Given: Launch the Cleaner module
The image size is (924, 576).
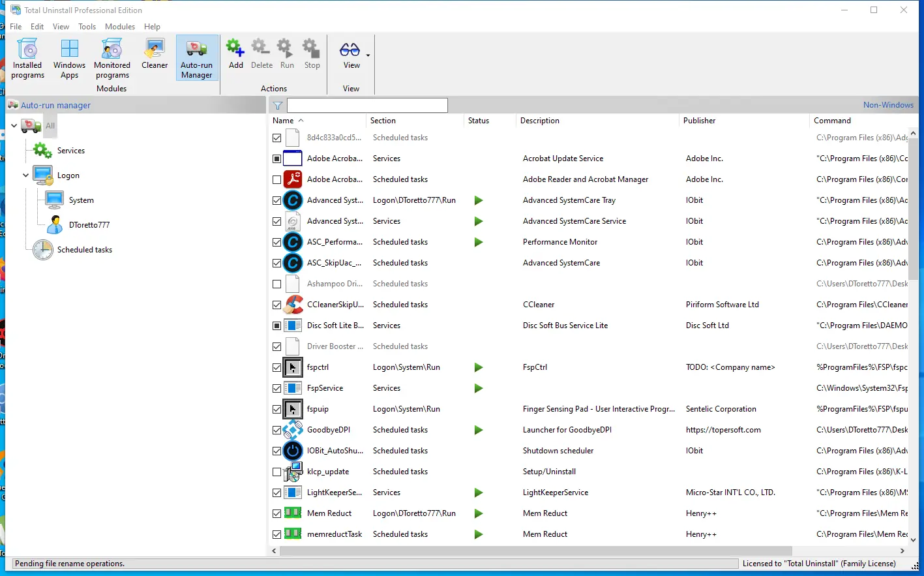Looking at the screenshot, I should point(155,53).
